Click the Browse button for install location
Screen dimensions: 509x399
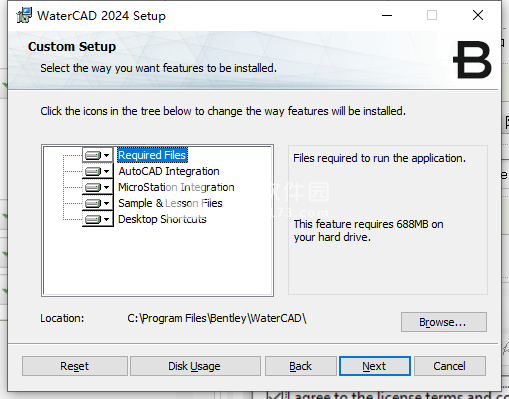[x=444, y=322]
